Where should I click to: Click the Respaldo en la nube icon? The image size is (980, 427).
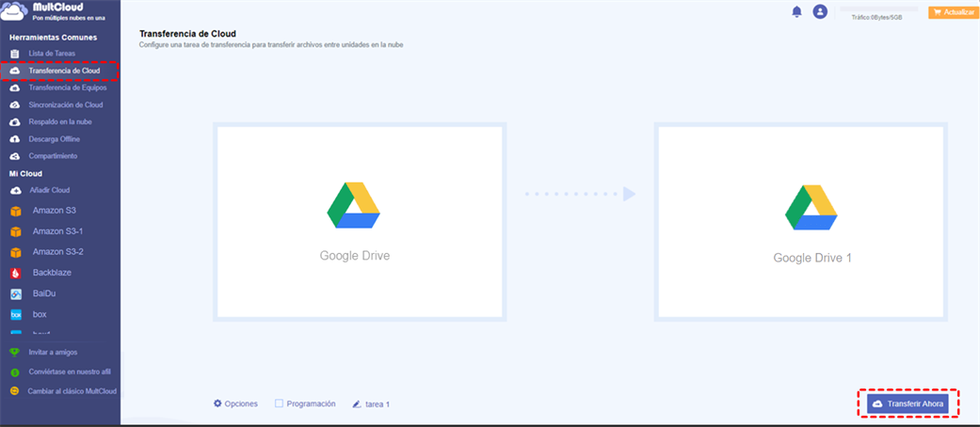point(15,121)
